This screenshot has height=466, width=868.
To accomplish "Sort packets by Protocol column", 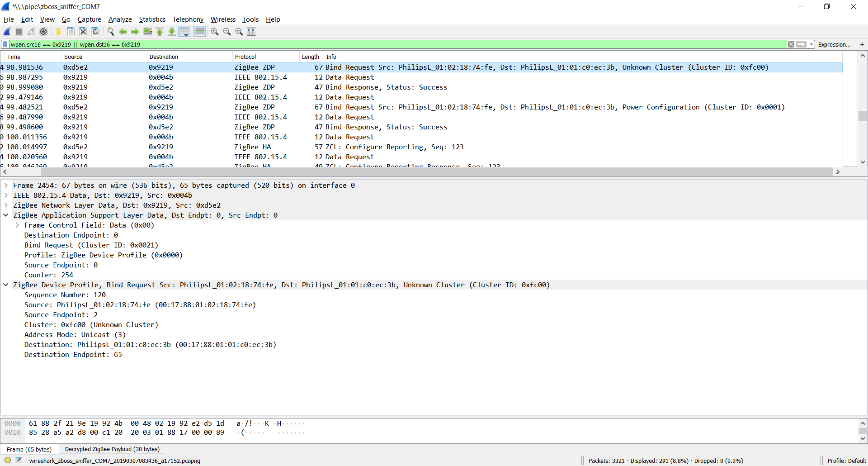I will 266,57.
